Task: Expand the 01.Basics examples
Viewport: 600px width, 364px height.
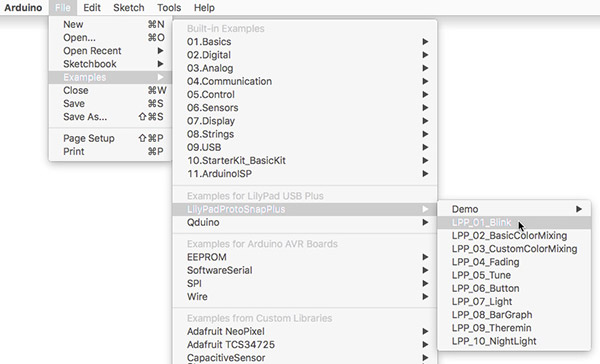Action: [x=305, y=42]
